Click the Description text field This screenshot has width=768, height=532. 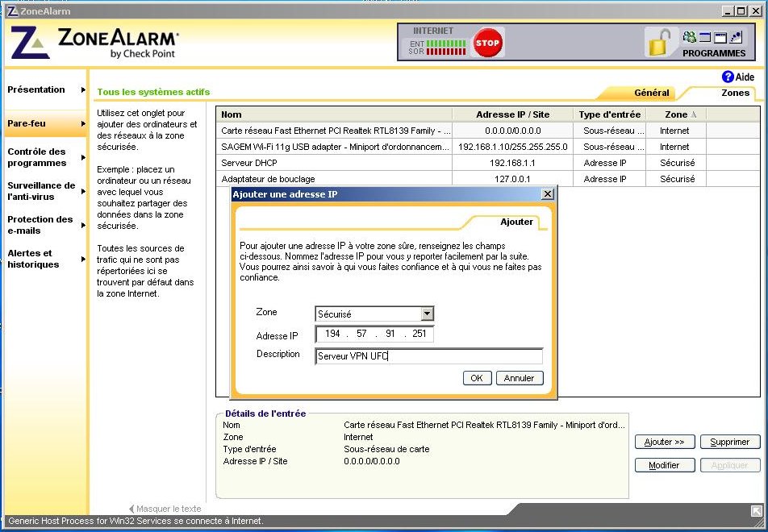(x=428, y=355)
